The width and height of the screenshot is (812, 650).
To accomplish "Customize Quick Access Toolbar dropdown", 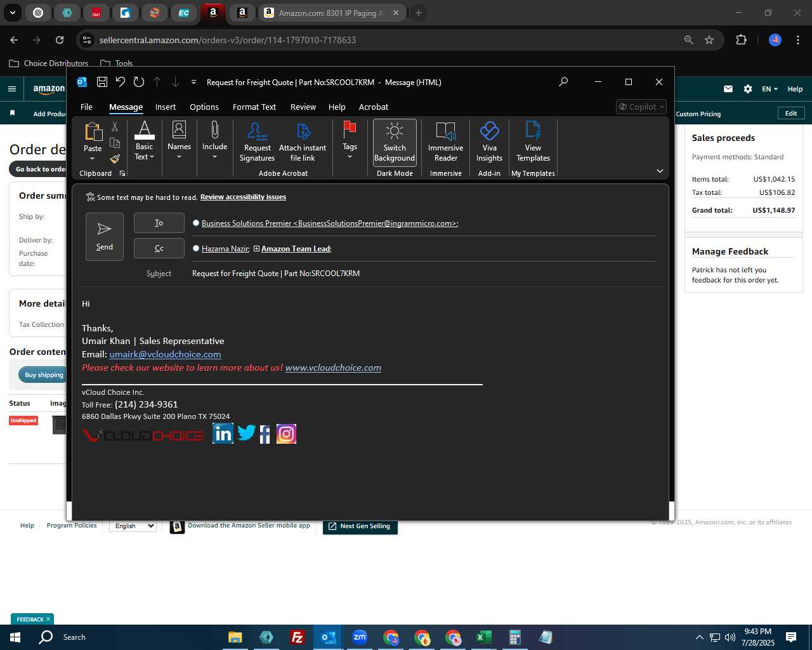I will (193, 82).
